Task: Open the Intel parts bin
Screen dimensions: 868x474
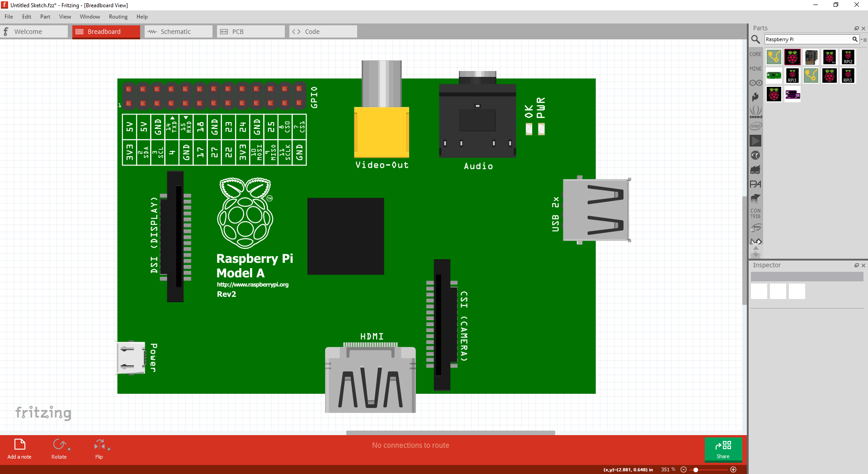Action: point(755,126)
